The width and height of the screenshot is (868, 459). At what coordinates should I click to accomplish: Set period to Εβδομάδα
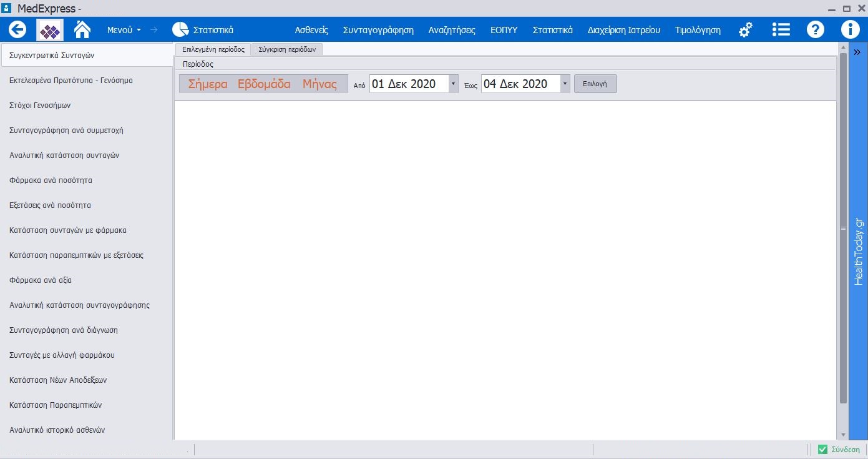pyautogui.click(x=264, y=84)
